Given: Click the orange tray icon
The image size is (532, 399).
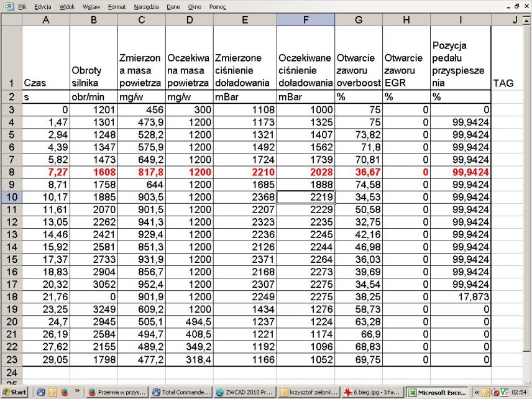Looking at the screenshot, I should click(485, 393).
